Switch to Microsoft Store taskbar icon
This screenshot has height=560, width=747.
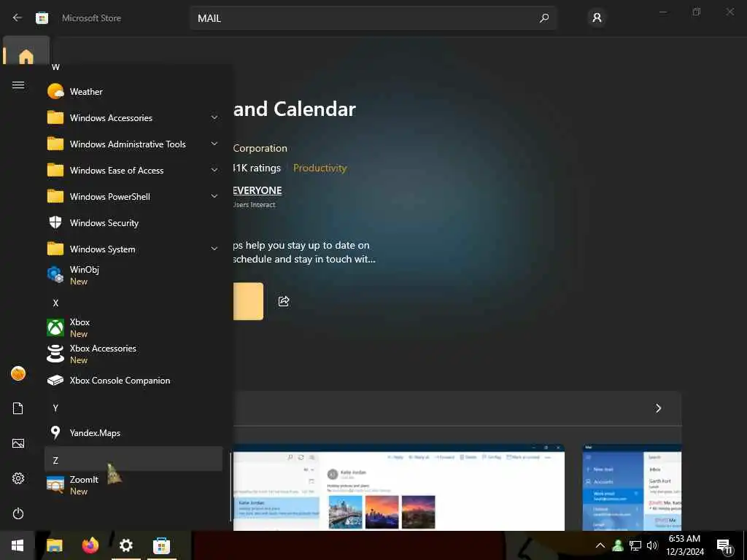pyautogui.click(x=161, y=545)
